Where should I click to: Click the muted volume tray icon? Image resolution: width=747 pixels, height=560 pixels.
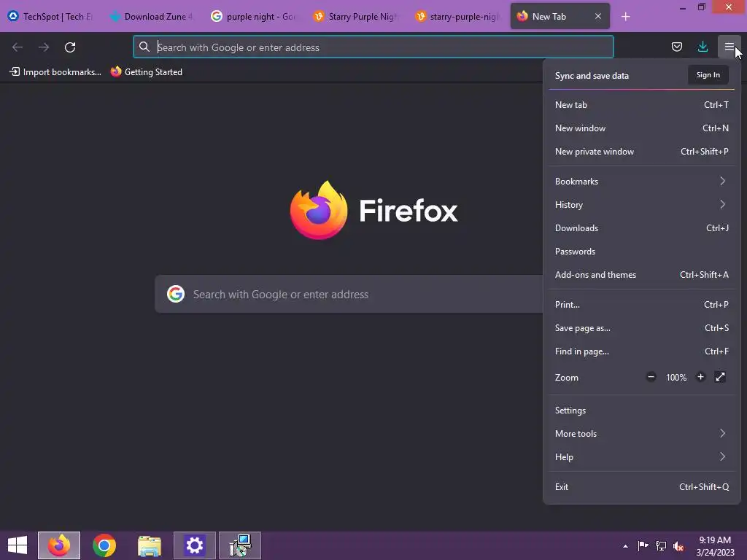click(678, 545)
